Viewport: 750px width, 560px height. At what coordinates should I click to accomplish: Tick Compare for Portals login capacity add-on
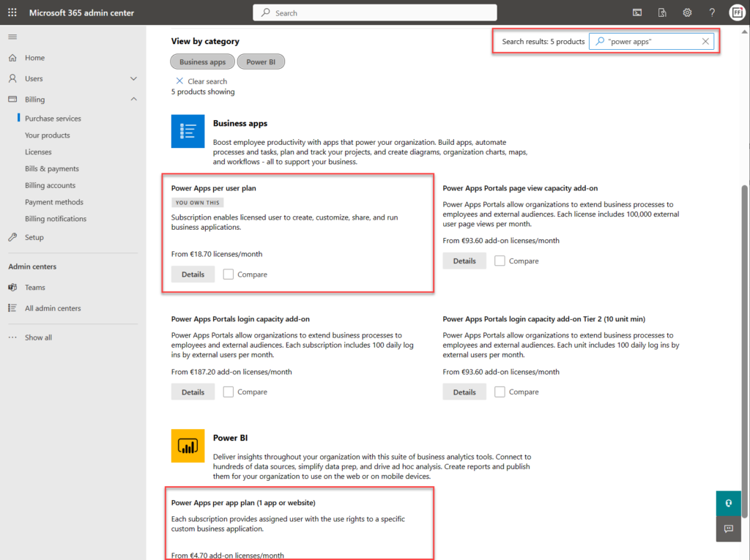pos(229,392)
